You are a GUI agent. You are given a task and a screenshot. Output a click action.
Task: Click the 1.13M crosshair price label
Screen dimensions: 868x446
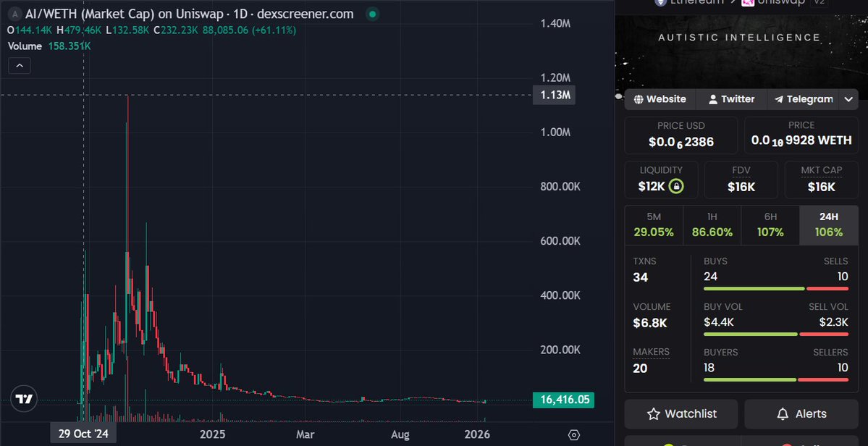coord(554,95)
